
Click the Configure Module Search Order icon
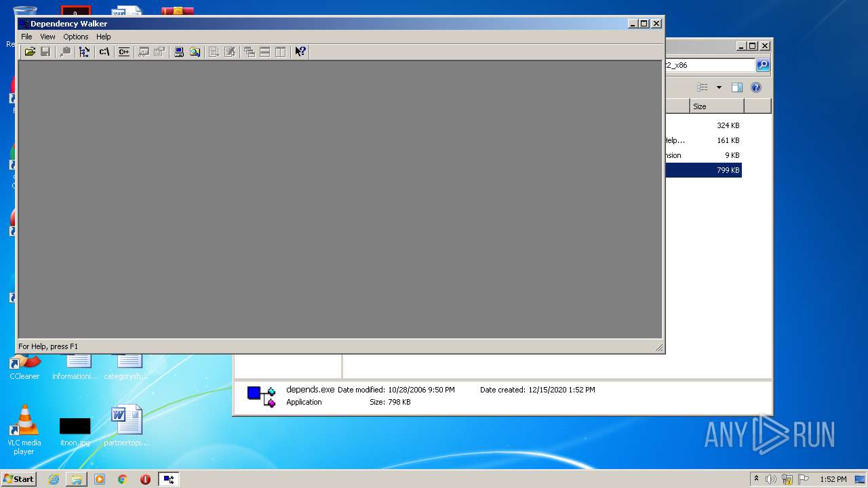[195, 52]
